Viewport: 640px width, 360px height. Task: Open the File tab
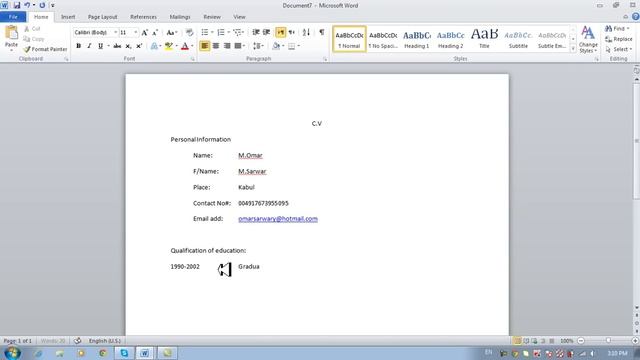[13, 17]
